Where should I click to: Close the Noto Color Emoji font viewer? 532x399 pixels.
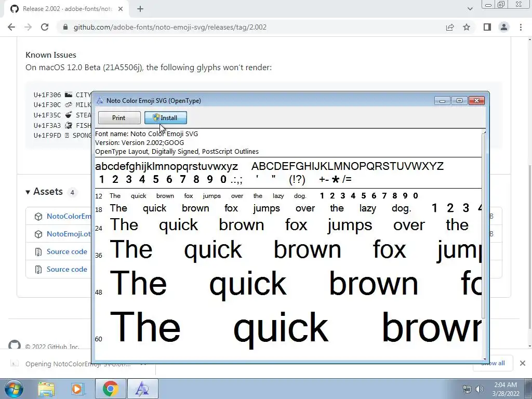477,100
